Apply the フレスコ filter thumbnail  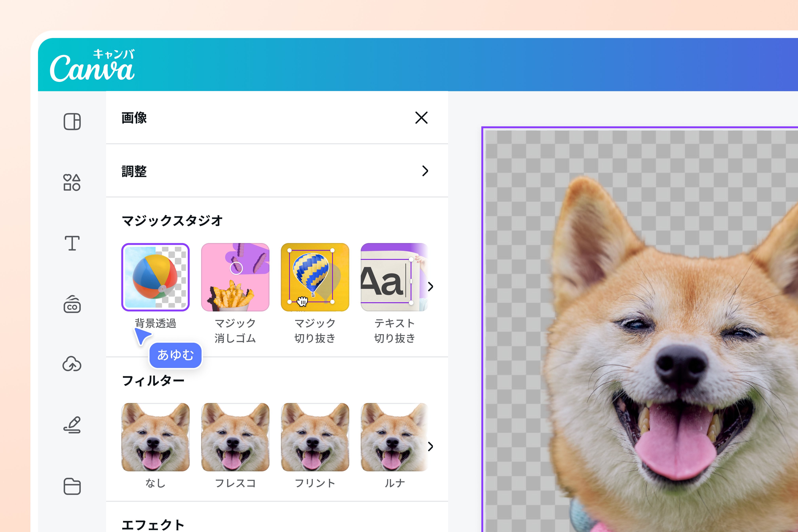(235, 437)
